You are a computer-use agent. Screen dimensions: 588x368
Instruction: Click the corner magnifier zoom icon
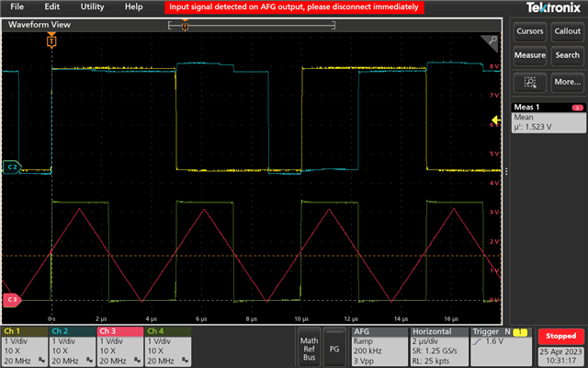pyautogui.click(x=491, y=42)
